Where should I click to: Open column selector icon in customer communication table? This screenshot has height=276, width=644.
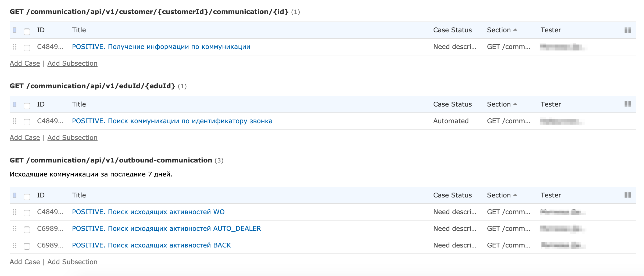tap(628, 30)
